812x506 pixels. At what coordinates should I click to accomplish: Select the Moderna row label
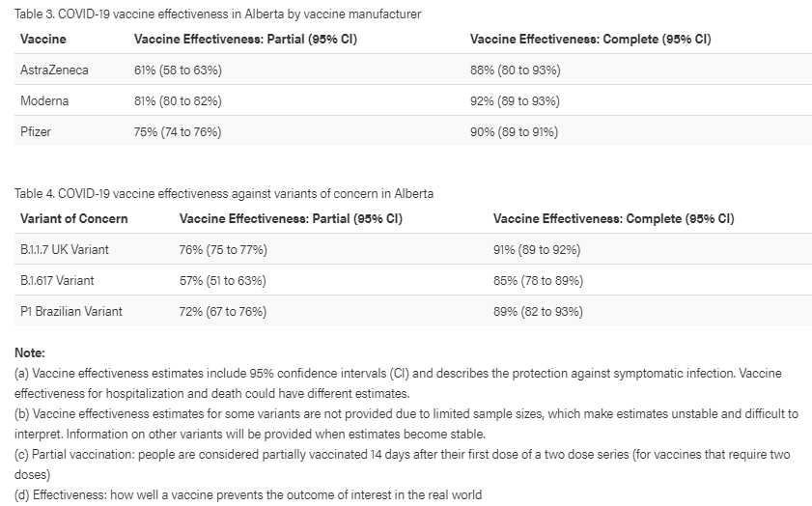pos(44,101)
